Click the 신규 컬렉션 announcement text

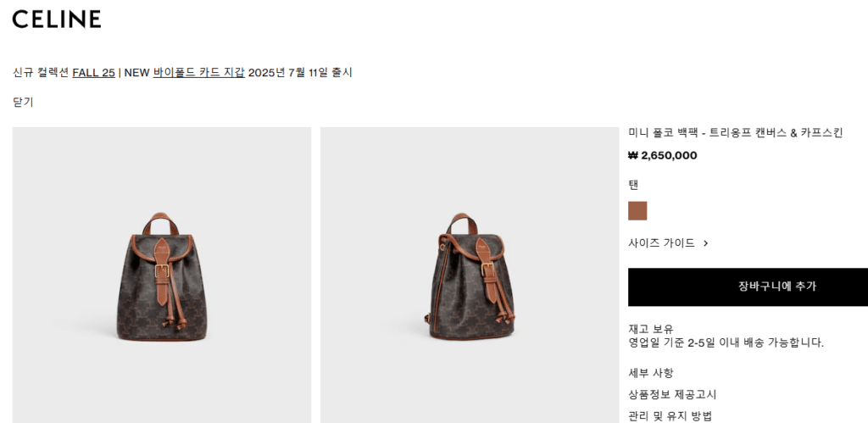point(41,73)
